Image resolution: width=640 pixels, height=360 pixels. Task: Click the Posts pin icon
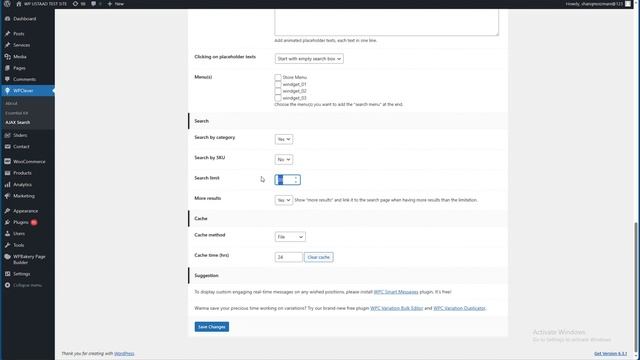(x=7, y=33)
